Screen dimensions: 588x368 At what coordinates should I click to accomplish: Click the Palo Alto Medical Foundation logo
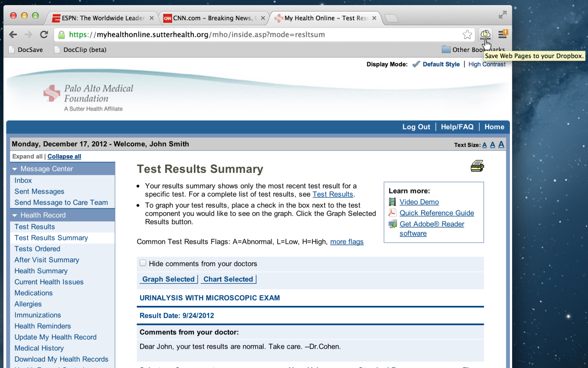click(88, 98)
